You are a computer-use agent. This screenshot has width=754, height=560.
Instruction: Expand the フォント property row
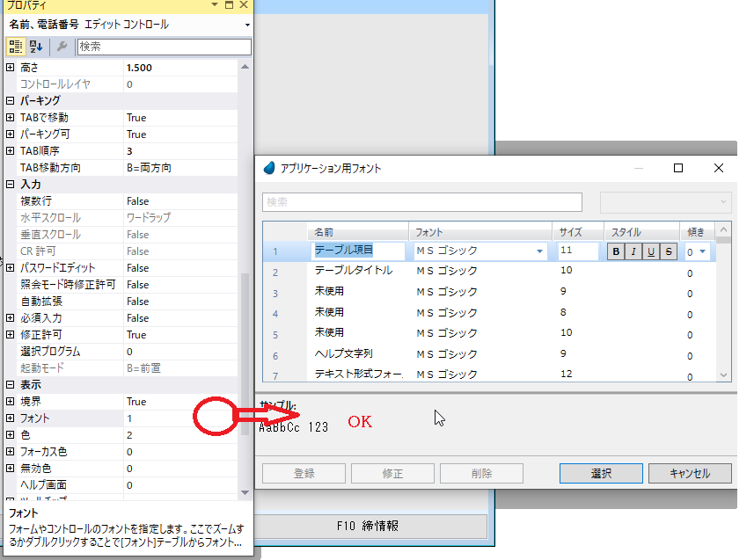[x=11, y=418]
